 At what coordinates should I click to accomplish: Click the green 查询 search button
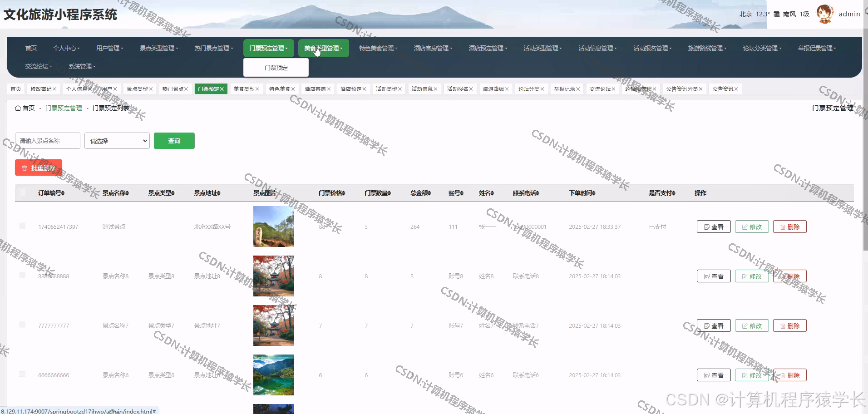pos(174,141)
